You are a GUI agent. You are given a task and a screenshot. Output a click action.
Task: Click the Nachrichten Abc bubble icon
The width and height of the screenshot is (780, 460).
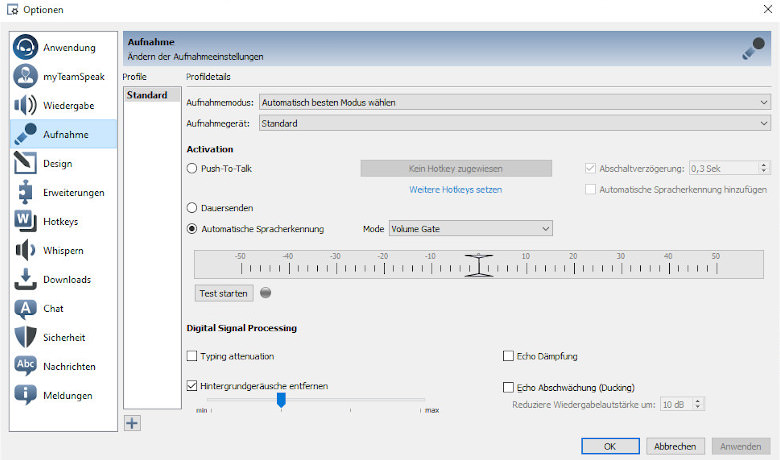pos(25,366)
